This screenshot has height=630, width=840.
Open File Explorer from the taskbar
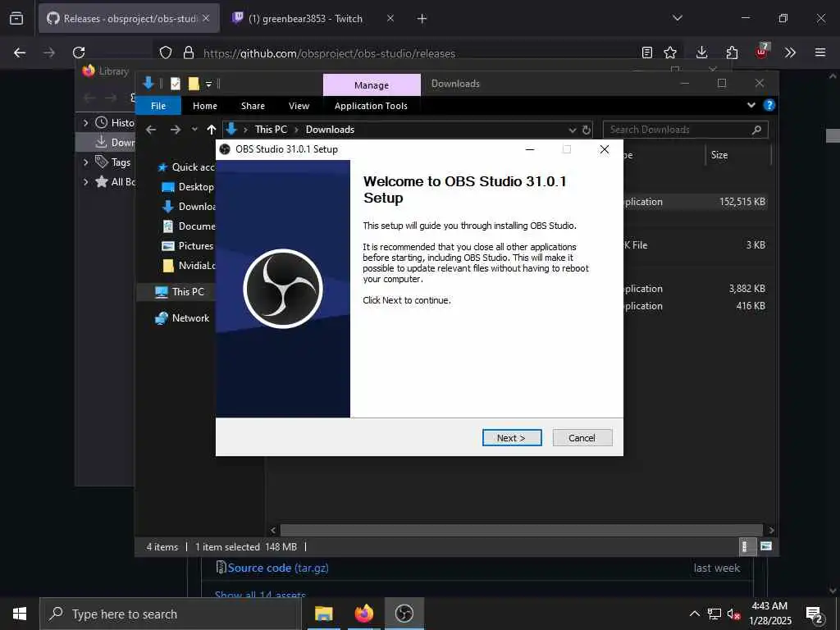click(323, 614)
